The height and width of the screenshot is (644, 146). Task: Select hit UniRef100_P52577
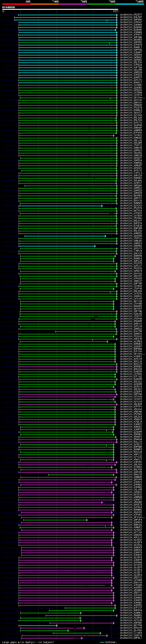tap(131, 15)
